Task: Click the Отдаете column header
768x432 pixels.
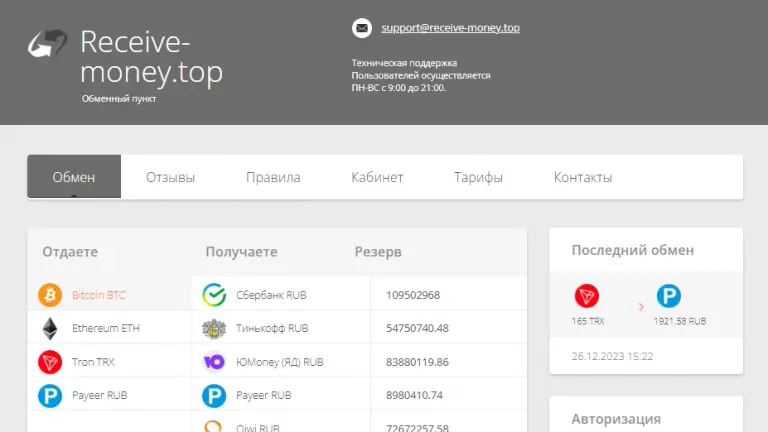Action: (x=70, y=252)
